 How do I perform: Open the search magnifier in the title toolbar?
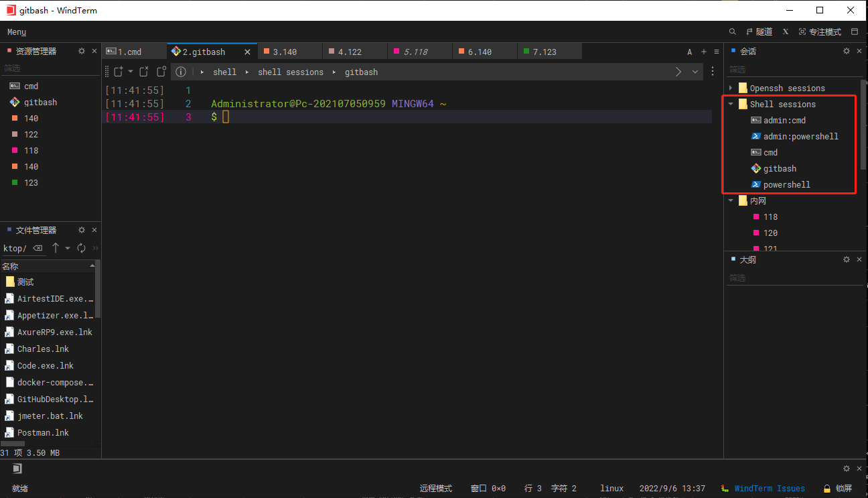point(733,32)
